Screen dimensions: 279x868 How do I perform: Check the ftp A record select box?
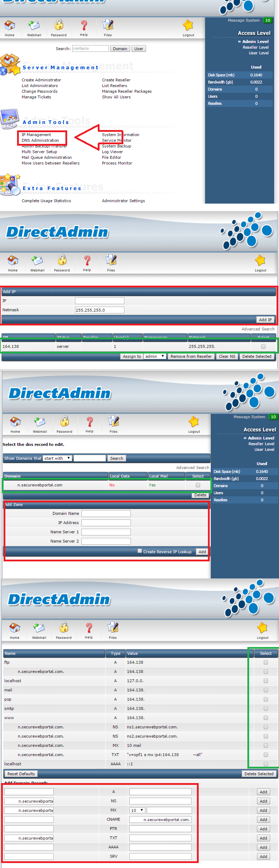pos(266,662)
